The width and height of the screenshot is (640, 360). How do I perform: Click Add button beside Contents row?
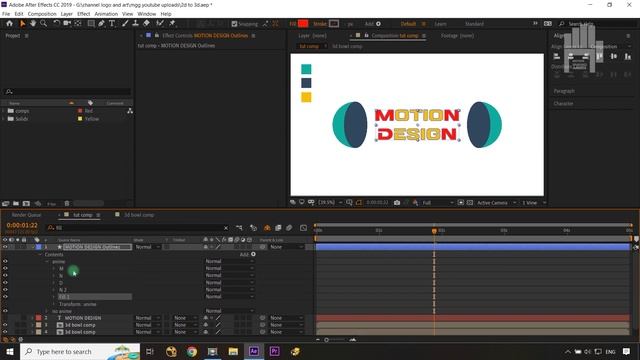[248, 254]
